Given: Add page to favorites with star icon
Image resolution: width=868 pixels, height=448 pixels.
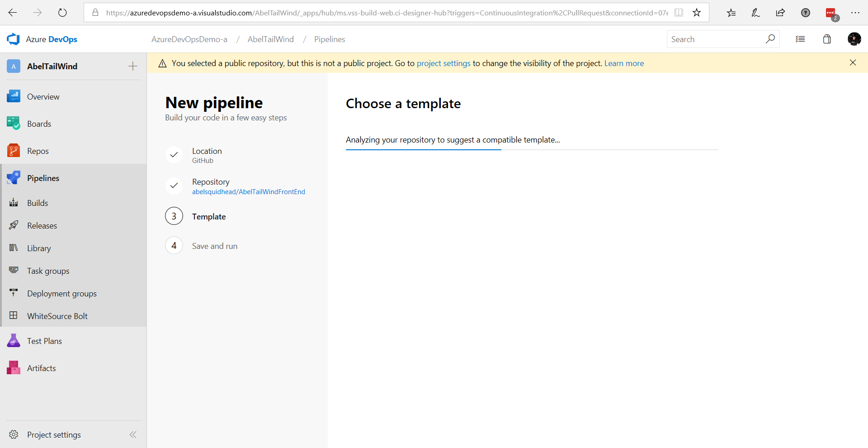Looking at the screenshot, I should point(697,13).
